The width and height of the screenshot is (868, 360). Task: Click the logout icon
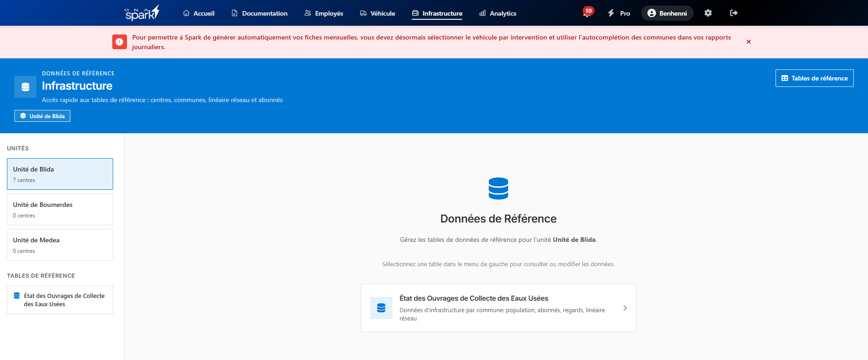734,13
